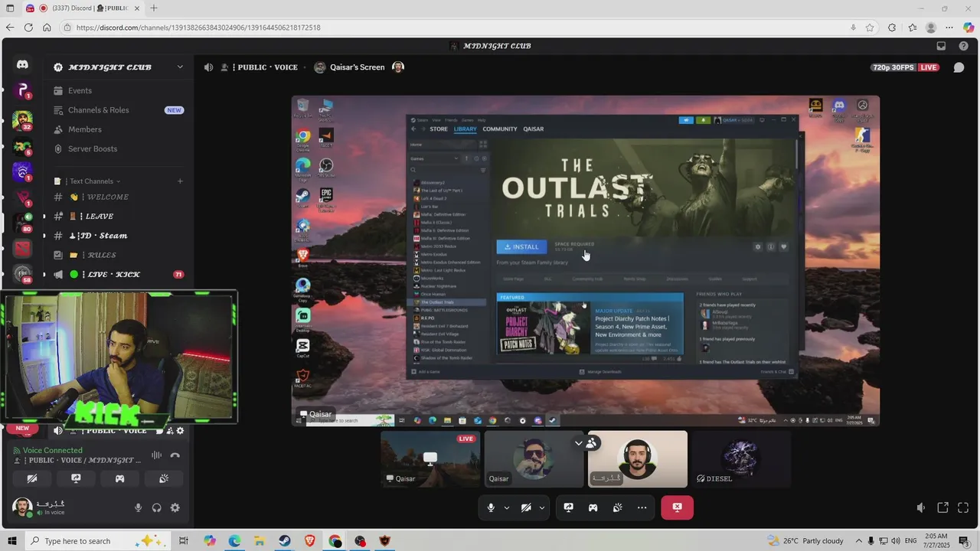Mute microphone in the bottom call controls
Viewport: 980px width, 551px height.
coord(491,507)
